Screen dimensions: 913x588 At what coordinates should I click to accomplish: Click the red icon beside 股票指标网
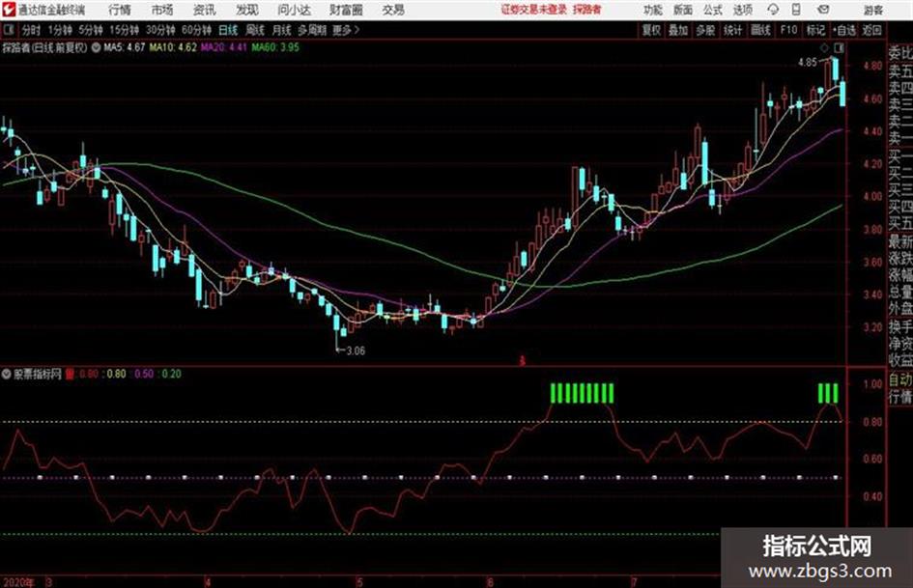[70, 374]
